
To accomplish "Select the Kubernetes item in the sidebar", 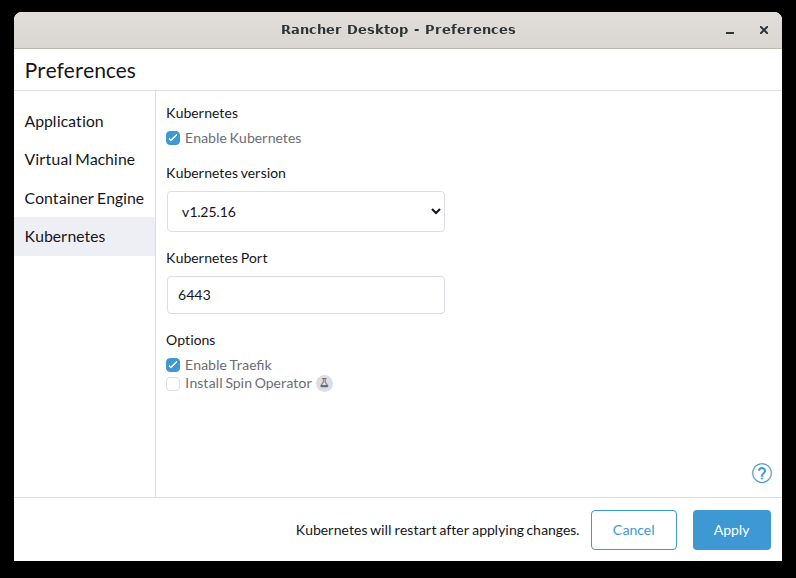I will (65, 237).
